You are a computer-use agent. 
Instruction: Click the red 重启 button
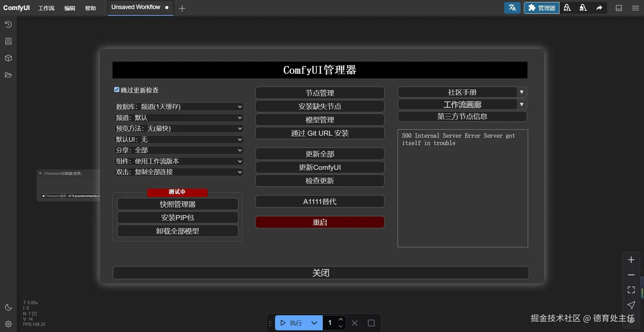(320, 222)
